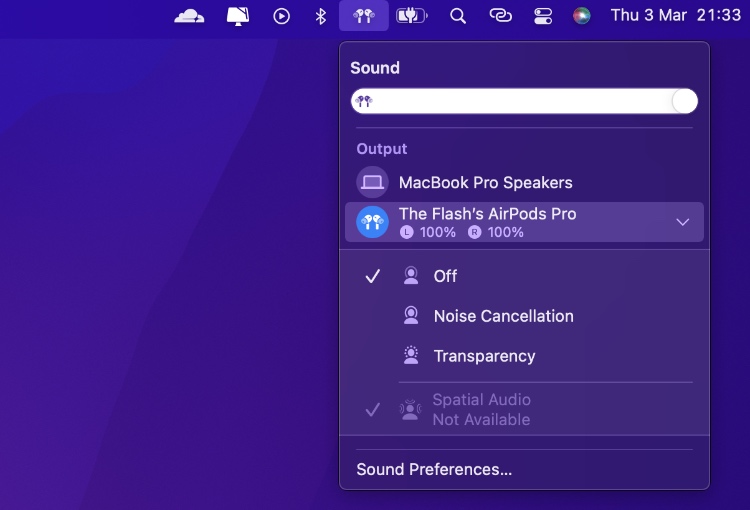Viewport: 750px width, 510px height.
Task: Click right AirPod 100% battery indicator
Action: pyautogui.click(x=496, y=233)
